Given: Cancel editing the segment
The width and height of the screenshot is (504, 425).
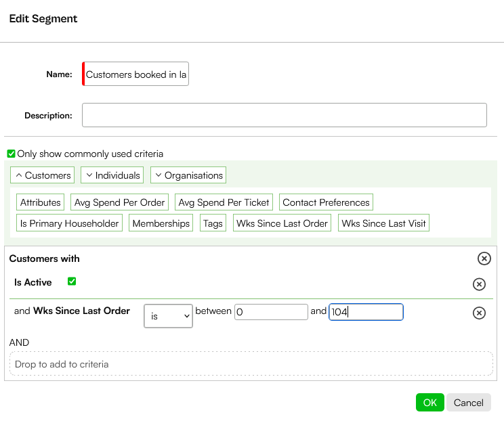Looking at the screenshot, I should point(469,403).
